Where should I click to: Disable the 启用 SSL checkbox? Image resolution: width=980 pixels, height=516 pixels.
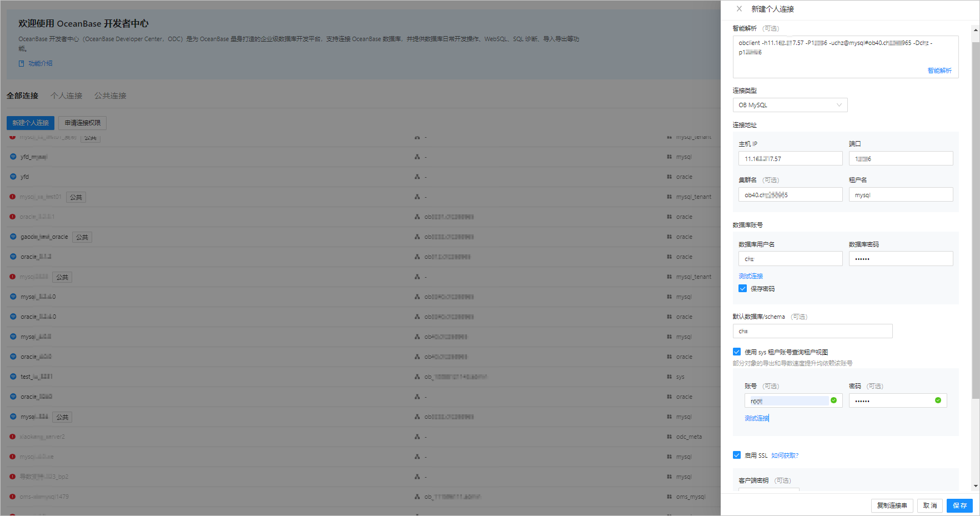coord(736,455)
